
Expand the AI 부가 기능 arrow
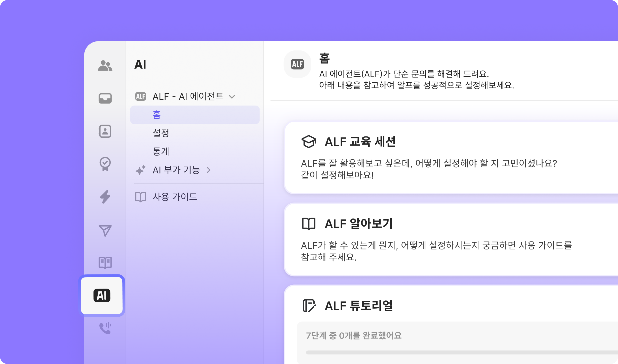[209, 170]
